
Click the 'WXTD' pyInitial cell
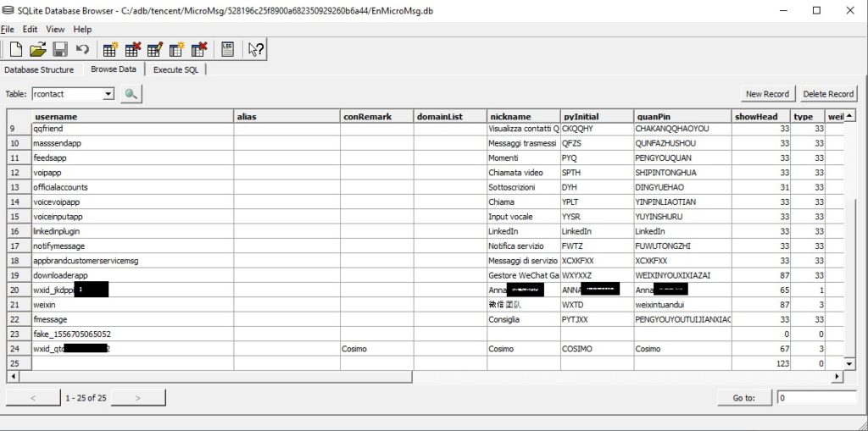point(597,304)
